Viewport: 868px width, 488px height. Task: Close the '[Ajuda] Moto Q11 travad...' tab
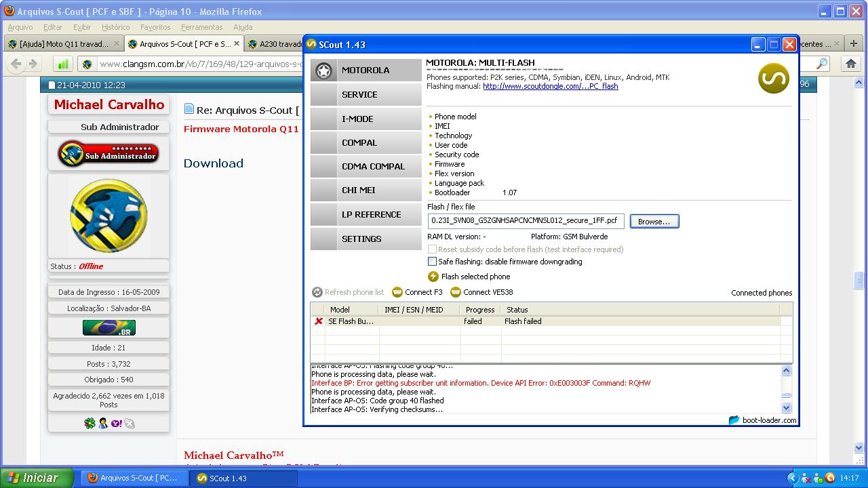tap(117, 44)
